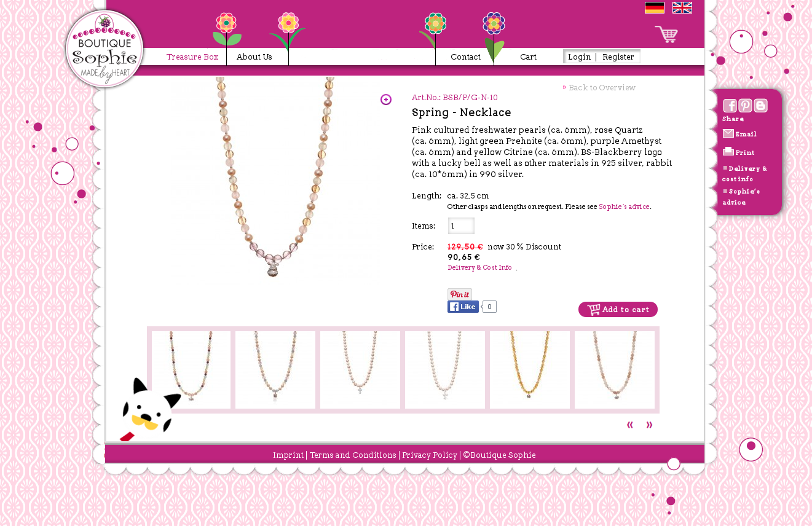The height and width of the screenshot is (526, 812).
Task: Switch site language to German flag
Action: click(654, 7)
